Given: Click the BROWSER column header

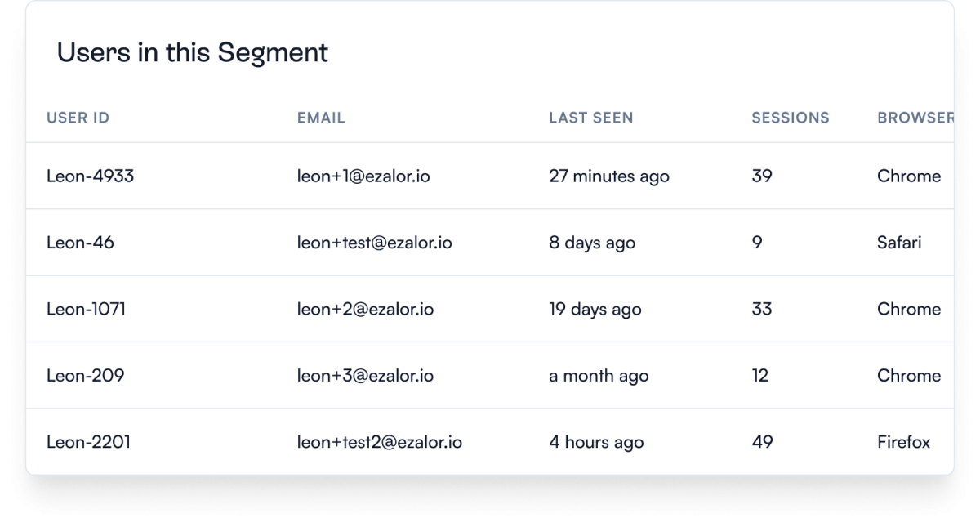Looking at the screenshot, I should pyautogui.click(x=915, y=118).
